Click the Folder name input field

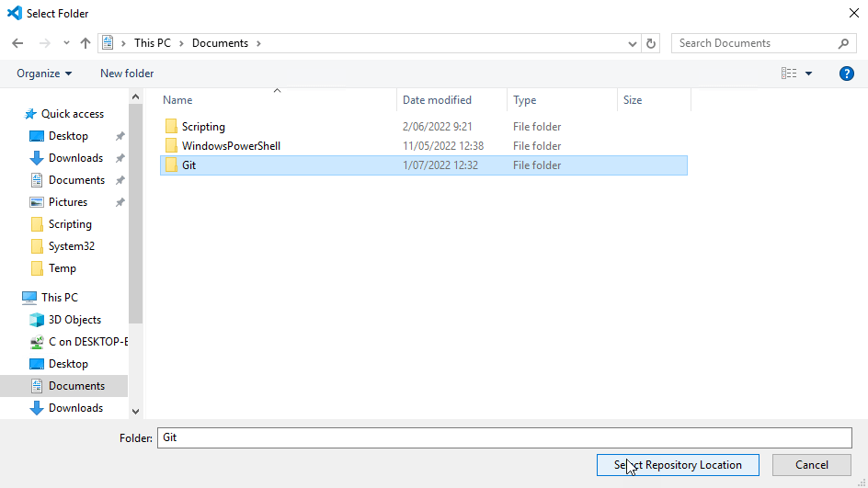504,437
